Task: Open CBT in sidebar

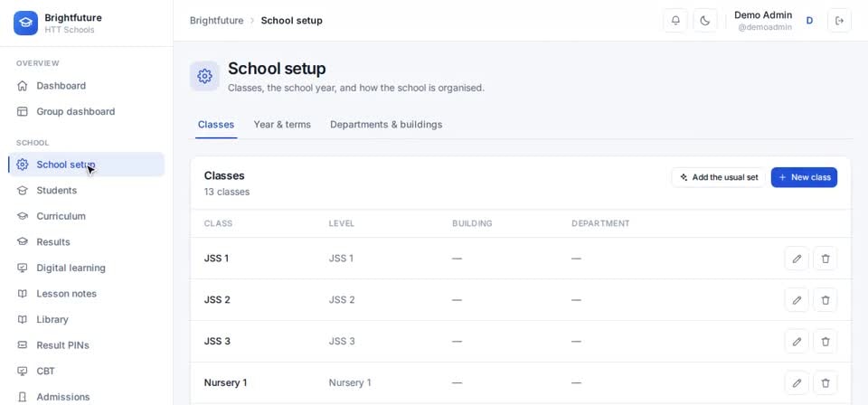Action: (87, 372)
